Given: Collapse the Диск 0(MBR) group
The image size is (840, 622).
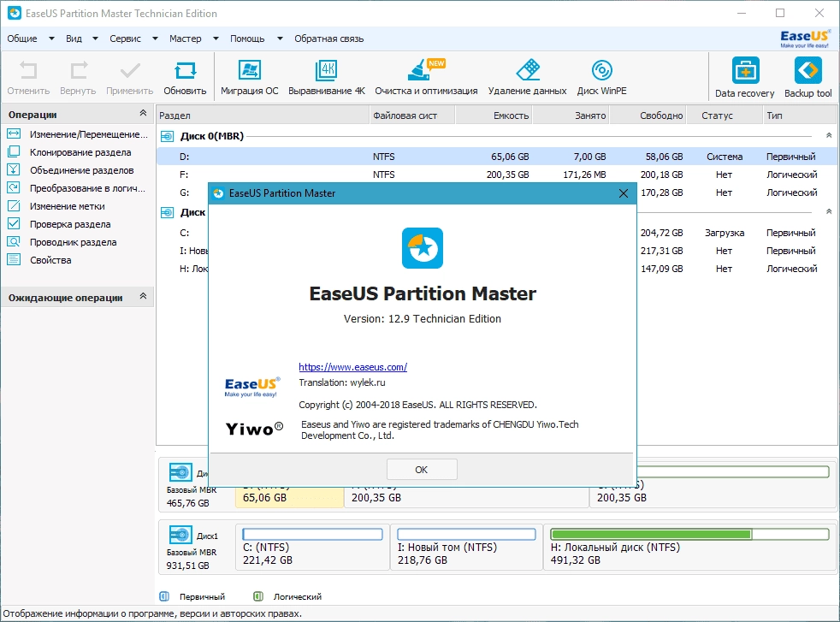Looking at the screenshot, I should click(829, 135).
